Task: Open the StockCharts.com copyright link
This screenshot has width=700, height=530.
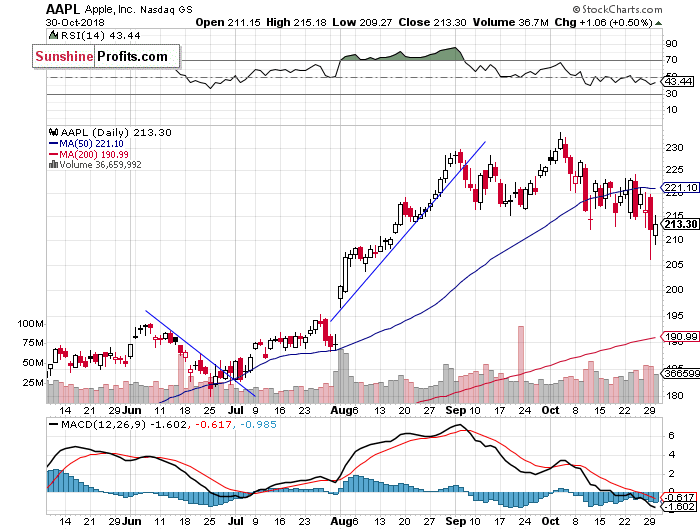Action: [617, 9]
